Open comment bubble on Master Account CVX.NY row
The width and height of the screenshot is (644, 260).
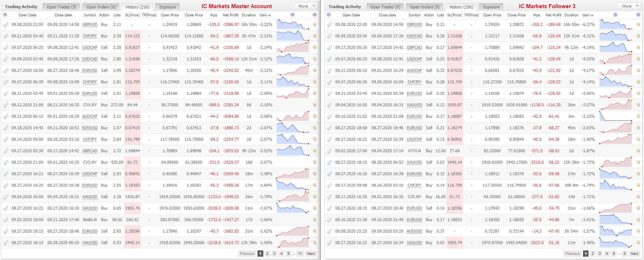[314, 105]
